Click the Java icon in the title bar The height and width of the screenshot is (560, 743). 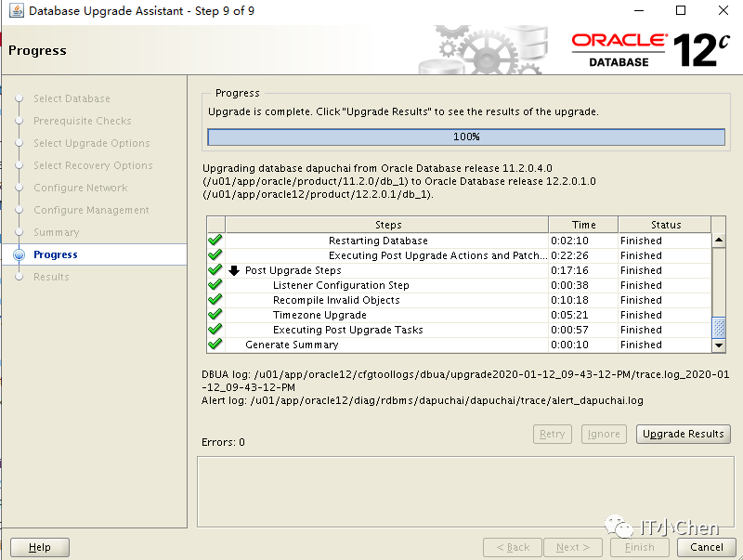17,10
